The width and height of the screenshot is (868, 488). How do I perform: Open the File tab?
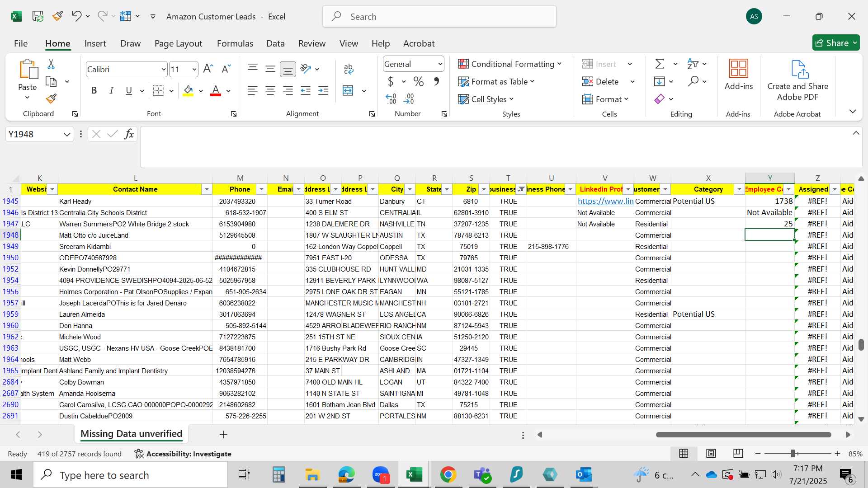21,43
